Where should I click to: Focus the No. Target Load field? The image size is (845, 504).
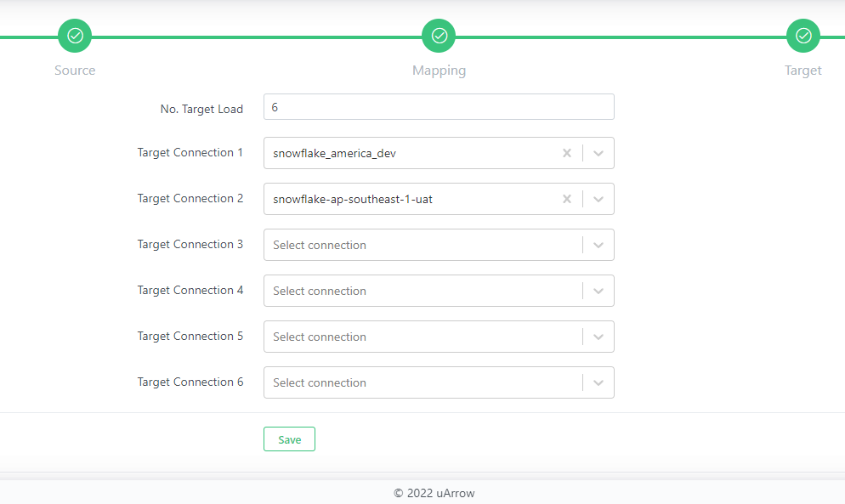coord(439,107)
